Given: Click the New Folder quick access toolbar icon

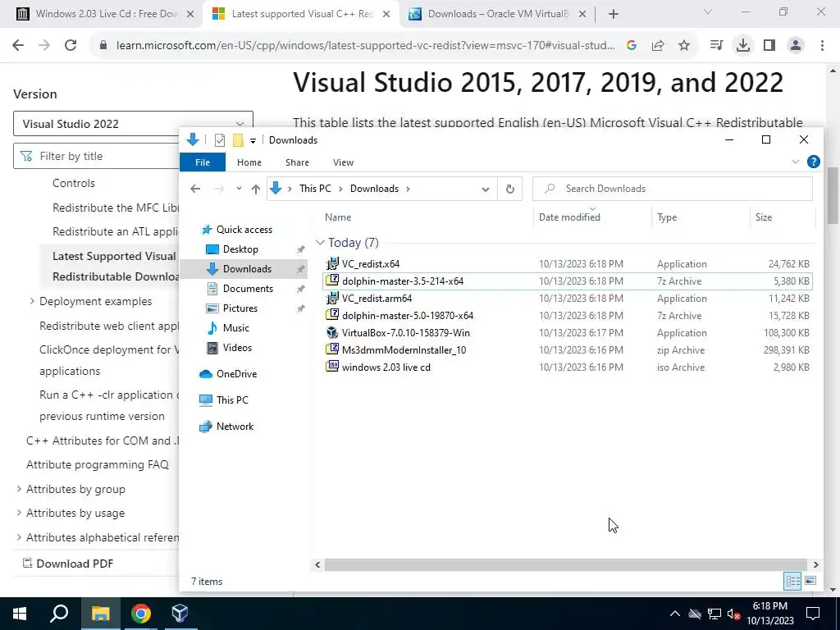Looking at the screenshot, I should click(x=238, y=140).
